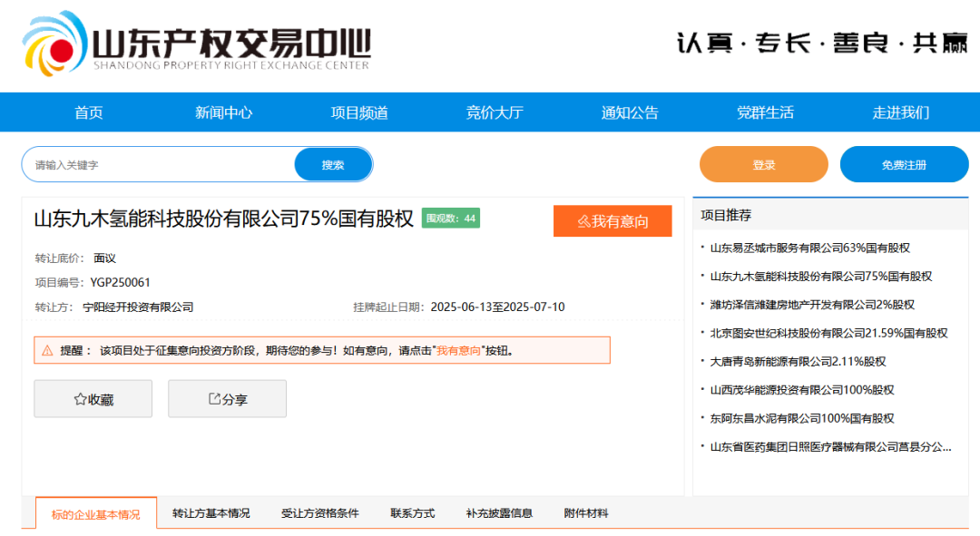Focus the keyword search input field
980x536 pixels.
point(159,165)
